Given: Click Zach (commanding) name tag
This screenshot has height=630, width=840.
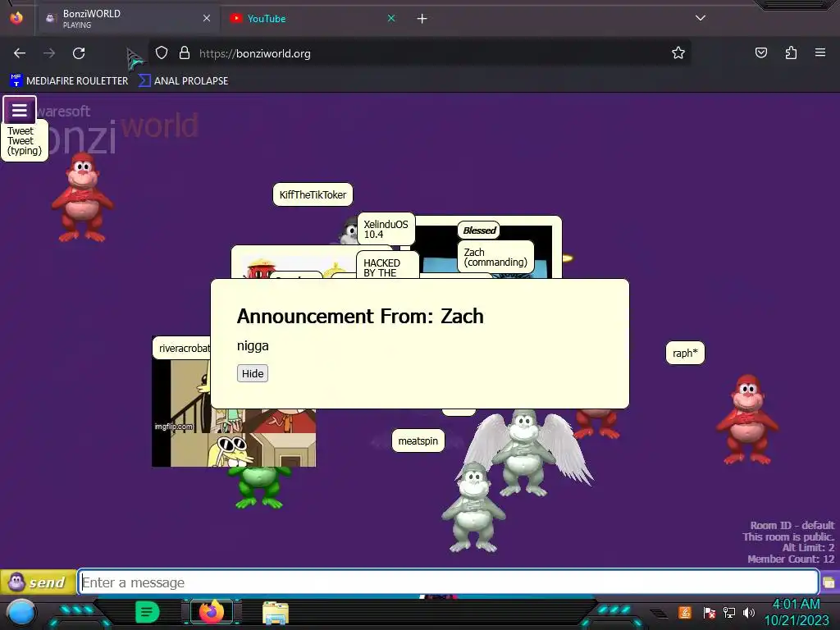Looking at the screenshot, I should click(x=495, y=257).
